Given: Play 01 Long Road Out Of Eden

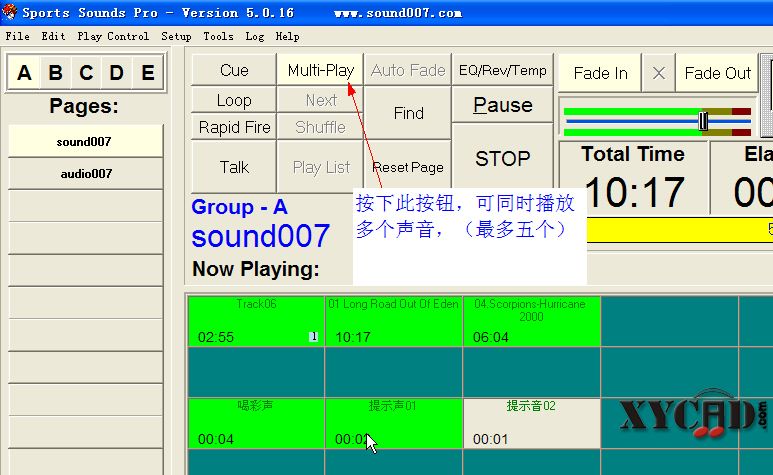Looking at the screenshot, I should coord(393,321).
